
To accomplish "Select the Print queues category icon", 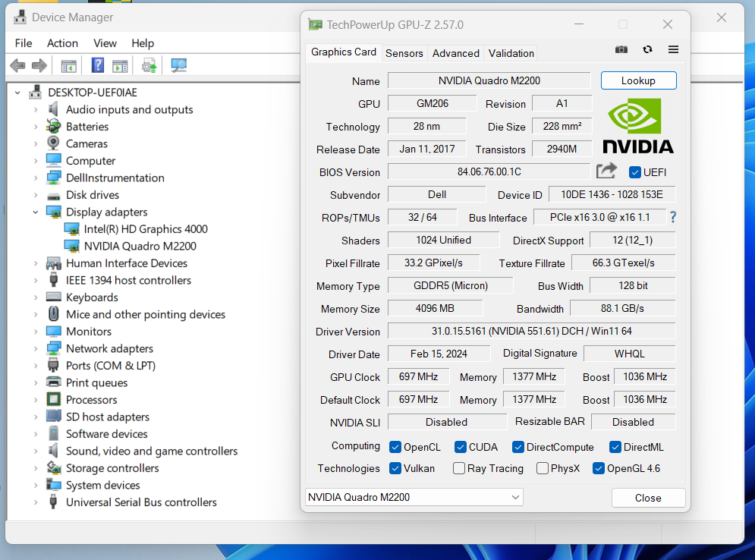I will point(53,382).
